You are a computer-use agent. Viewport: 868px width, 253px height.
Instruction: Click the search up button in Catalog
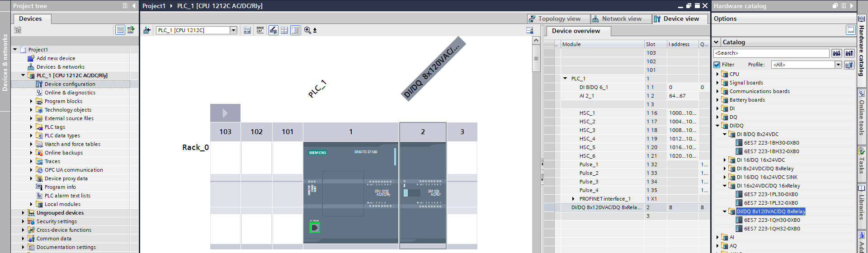(x=849, y=53)
